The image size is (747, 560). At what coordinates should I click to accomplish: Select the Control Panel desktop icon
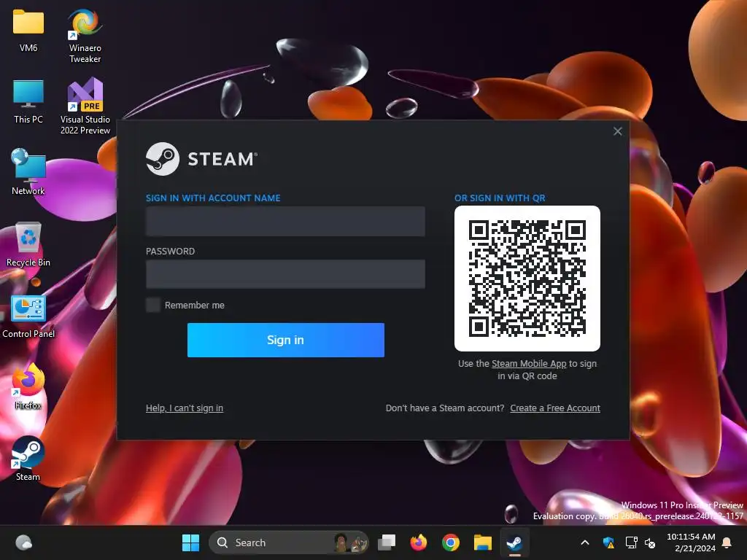tap(28, 316)
